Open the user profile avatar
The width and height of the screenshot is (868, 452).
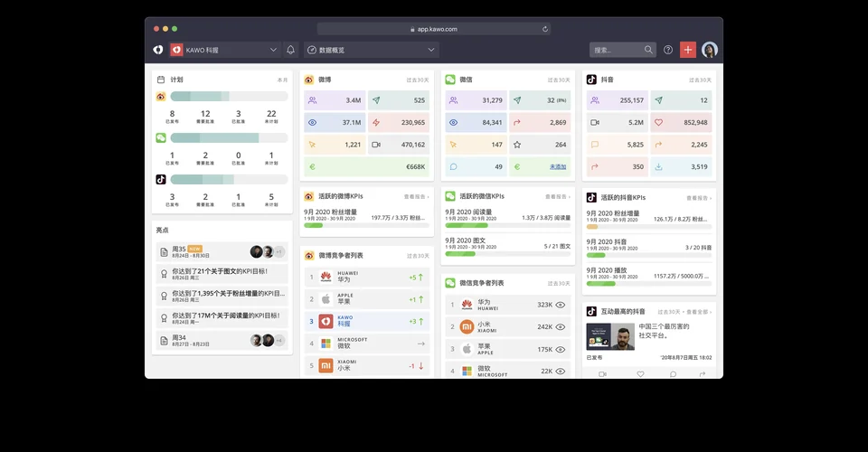tap(710, 50)
